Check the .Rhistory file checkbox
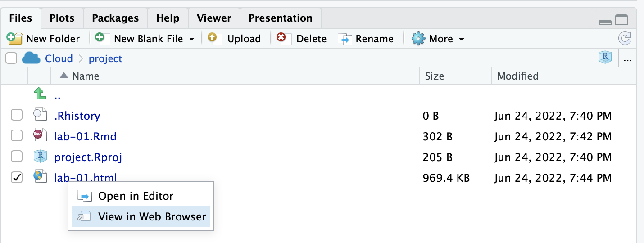Screen dimensions: 644x243 (17, 116)
